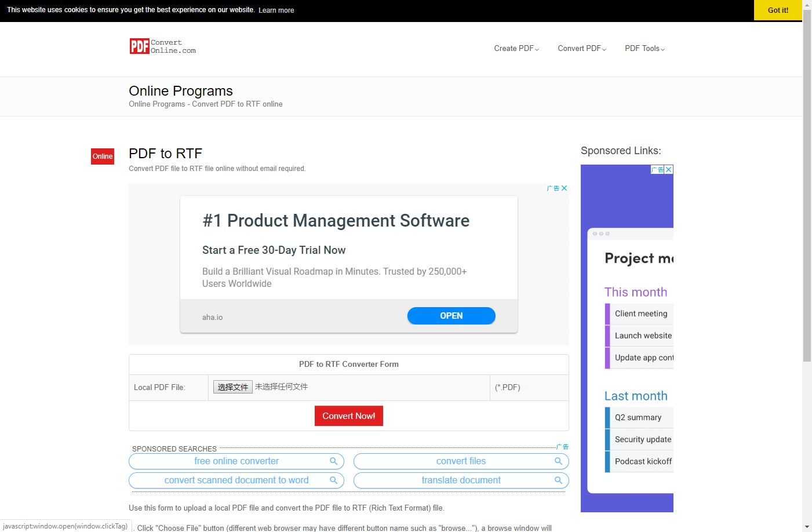The width and height of the screenshot is (812, 532).
Task: Click Client meeting in sidebar ad
Action: [x=641, y=314]
